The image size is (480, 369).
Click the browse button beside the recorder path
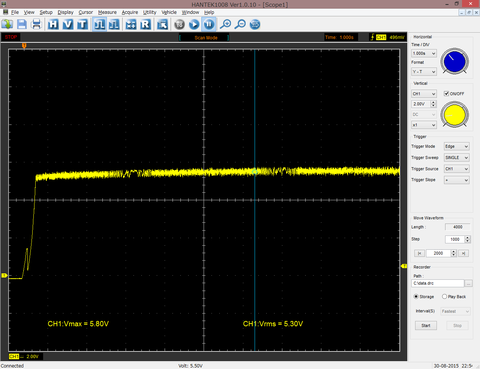click(469, 283)
